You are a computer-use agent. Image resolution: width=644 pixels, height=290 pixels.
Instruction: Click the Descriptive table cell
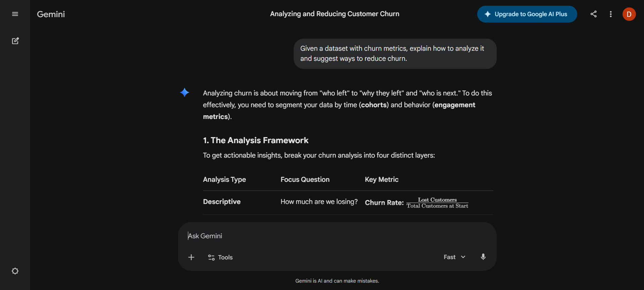coord(222,202)
